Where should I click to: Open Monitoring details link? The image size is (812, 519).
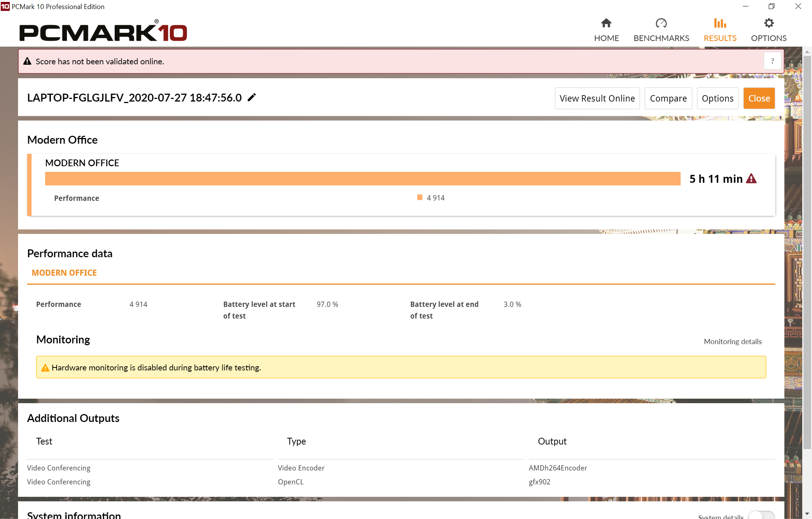pos(733,341)
